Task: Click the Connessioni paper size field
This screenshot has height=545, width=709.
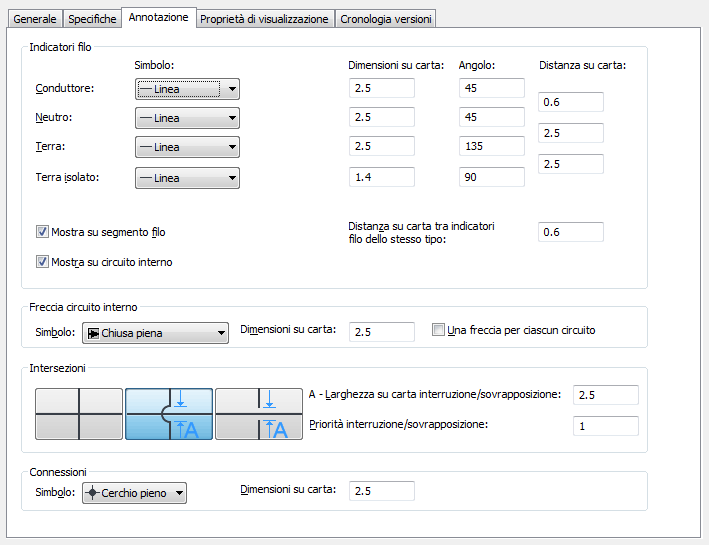Action: click(x=381, y=491)
